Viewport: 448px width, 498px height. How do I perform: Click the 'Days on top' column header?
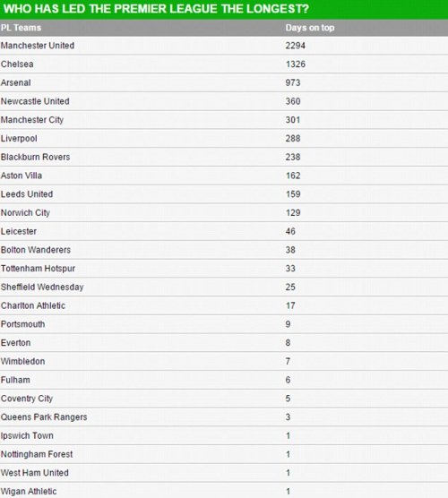click(310, 28)
